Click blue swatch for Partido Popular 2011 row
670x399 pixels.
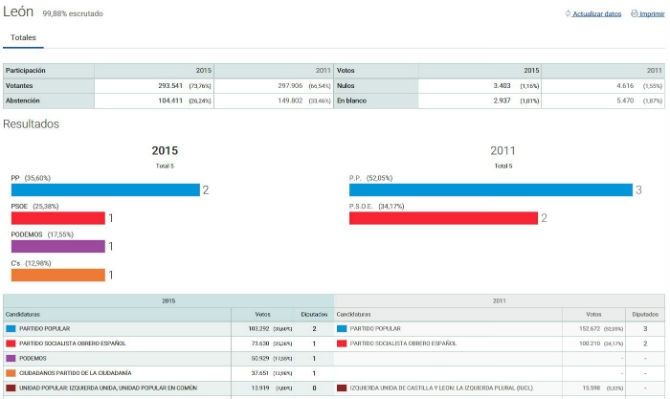click(x=342, y=329)
